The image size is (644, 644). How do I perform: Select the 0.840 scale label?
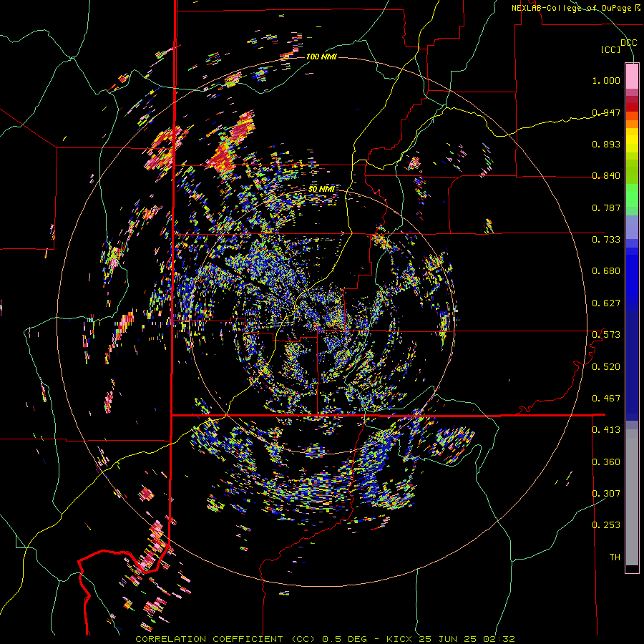click(606, 176)
